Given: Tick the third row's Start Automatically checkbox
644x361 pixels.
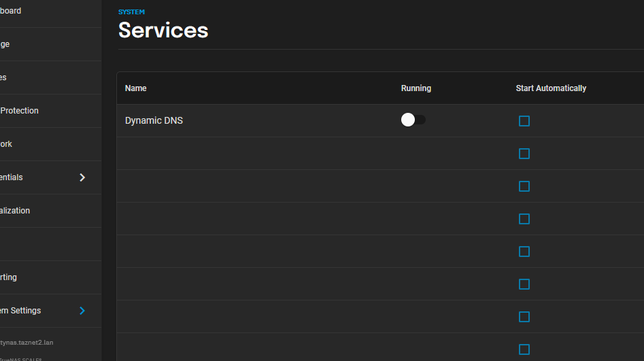Looking at the screenshot, I should coord(524,186).
